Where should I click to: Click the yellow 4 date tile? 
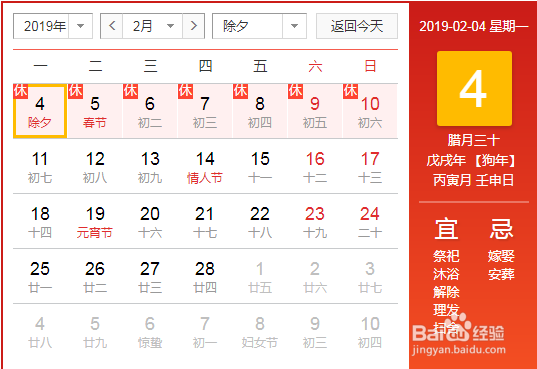click(x=474, y=89)
